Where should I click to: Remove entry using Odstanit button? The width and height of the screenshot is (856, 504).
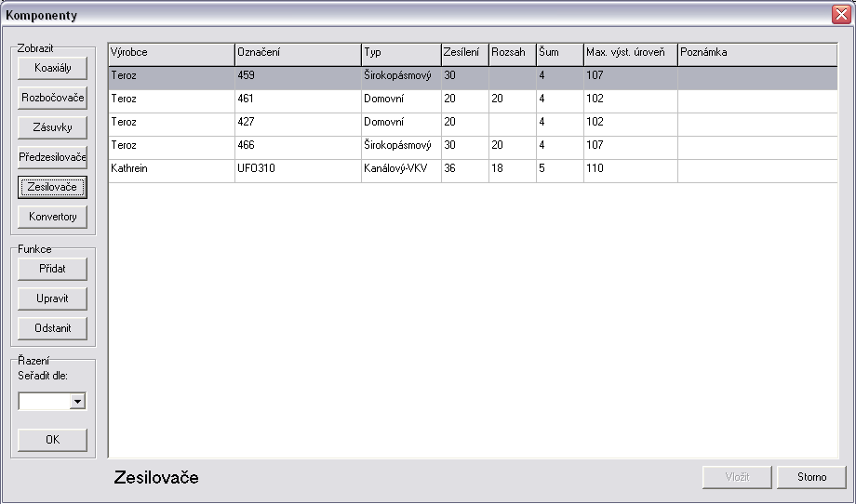[x=52, y=328]
